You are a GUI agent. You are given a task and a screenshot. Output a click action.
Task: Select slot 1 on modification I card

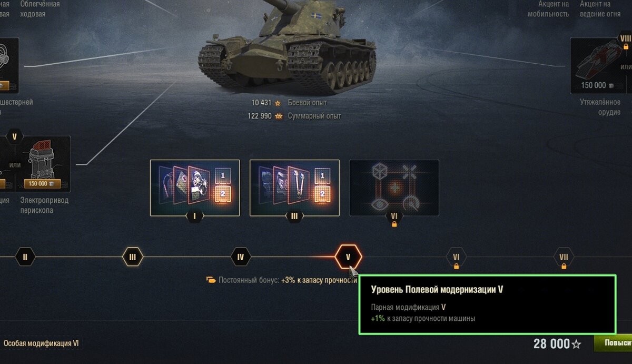click(222, 175)
